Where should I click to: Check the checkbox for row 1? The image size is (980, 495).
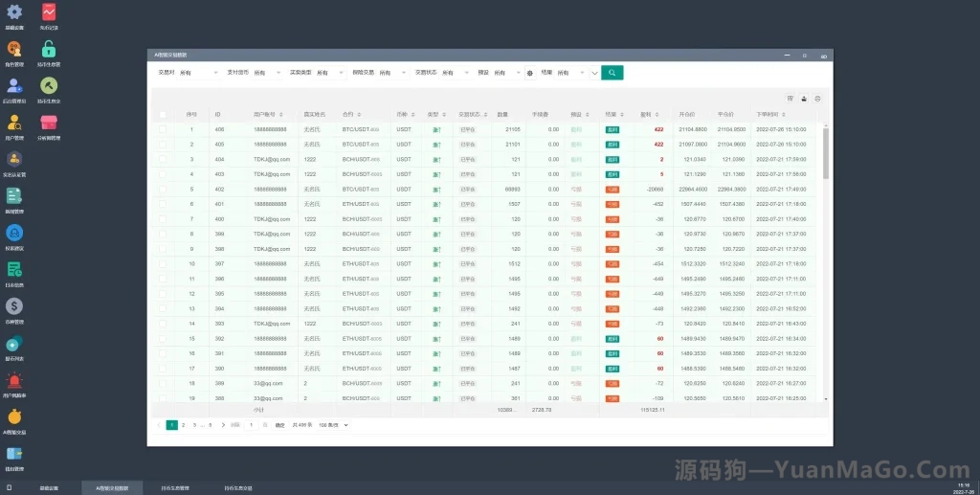(x=163, y=129)
